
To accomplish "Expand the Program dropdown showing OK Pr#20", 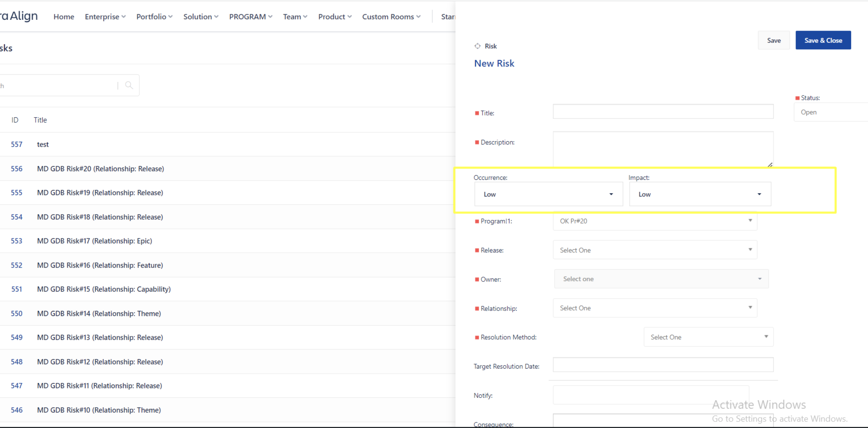I will (655, 221).
